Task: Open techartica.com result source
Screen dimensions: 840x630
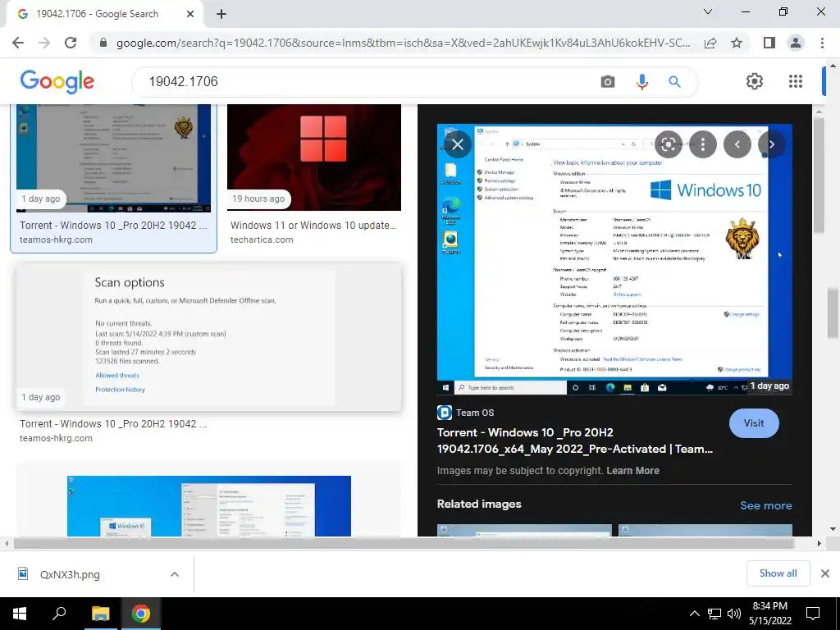Action: click(x=262, y=240)
